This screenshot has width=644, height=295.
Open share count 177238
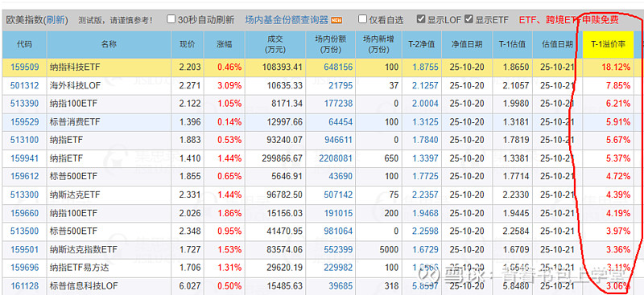(338, 104)
